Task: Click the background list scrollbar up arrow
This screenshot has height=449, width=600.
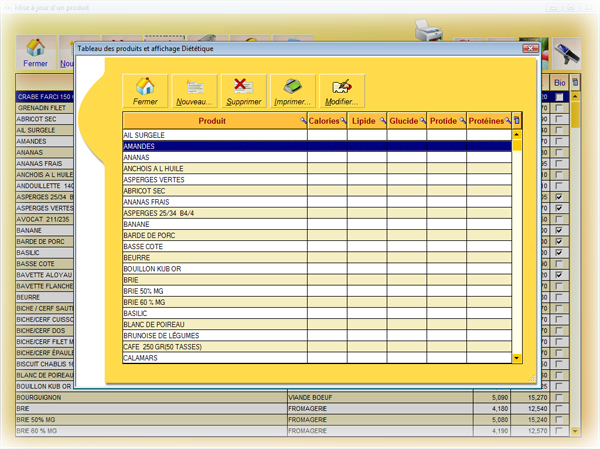Action: 575,96
